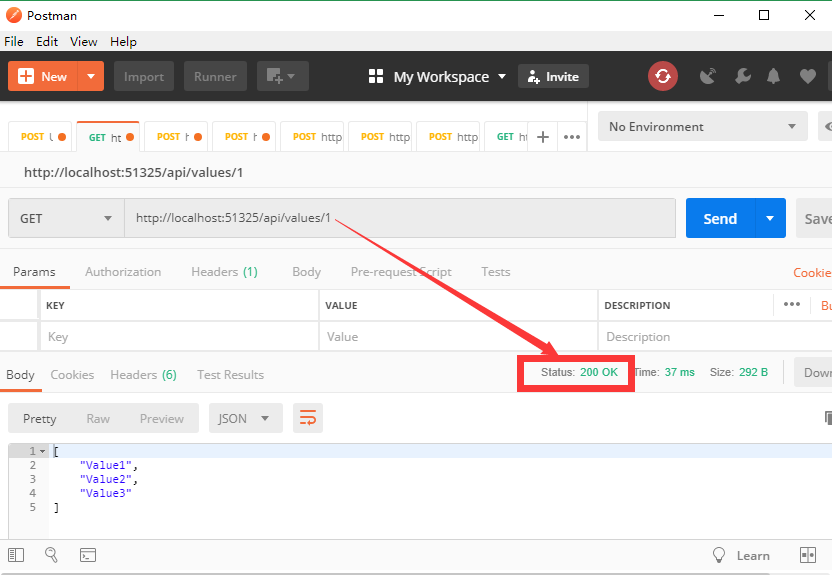Open No Environment selector
The image size is (832, 575).
click(x=703, y=126)
